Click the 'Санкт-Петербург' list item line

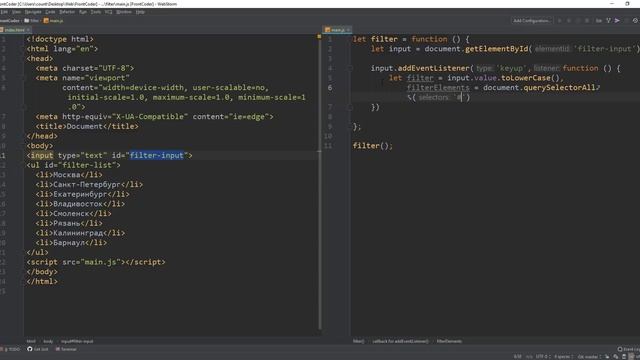(x=89, y=185)
